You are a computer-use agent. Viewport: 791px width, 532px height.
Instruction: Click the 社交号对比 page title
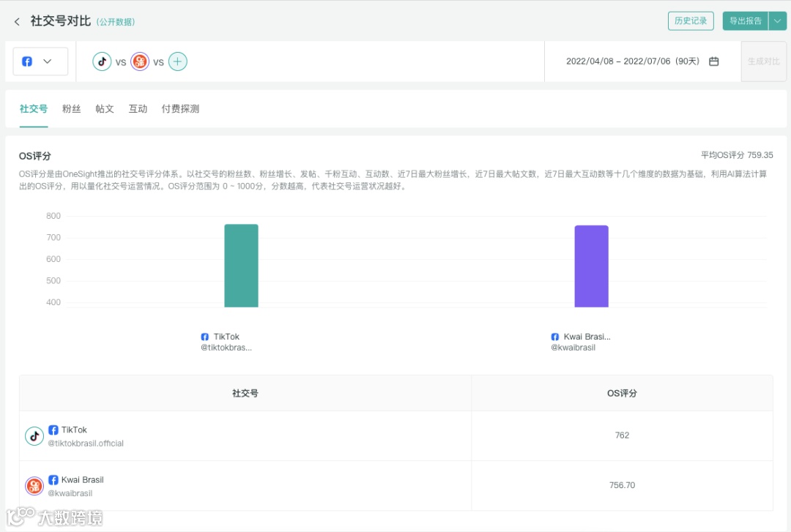point(61,21)
